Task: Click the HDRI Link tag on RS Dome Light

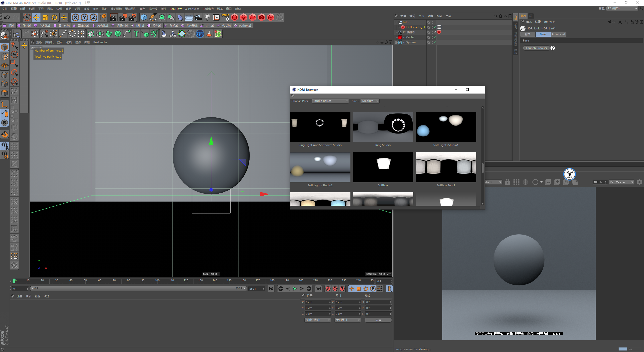Action: 439,27
